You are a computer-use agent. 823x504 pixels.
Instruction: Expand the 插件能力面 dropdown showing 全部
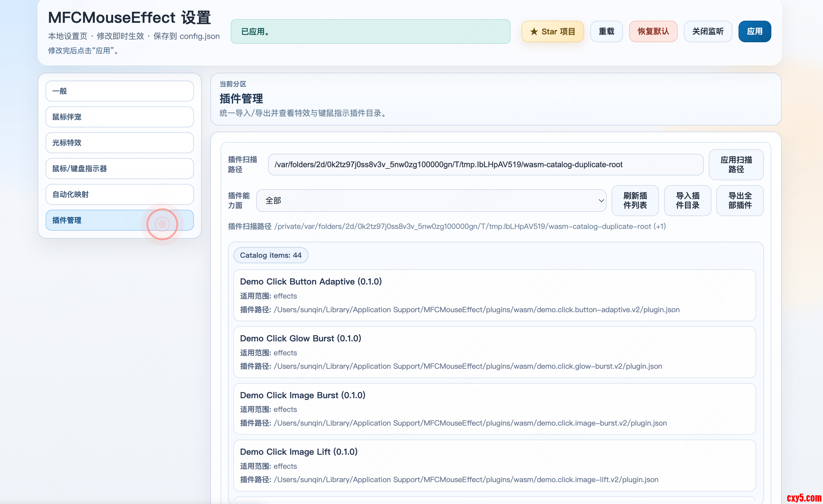click(x=431, y=200)
